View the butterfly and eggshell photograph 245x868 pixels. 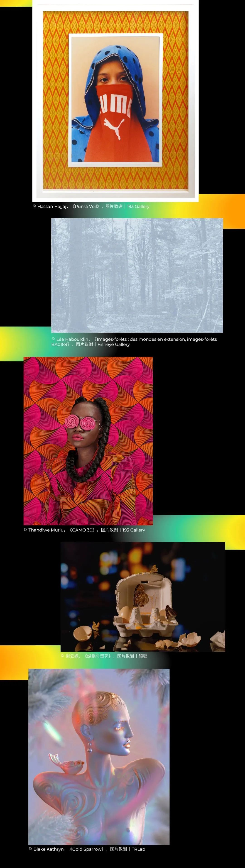point(142,597)
